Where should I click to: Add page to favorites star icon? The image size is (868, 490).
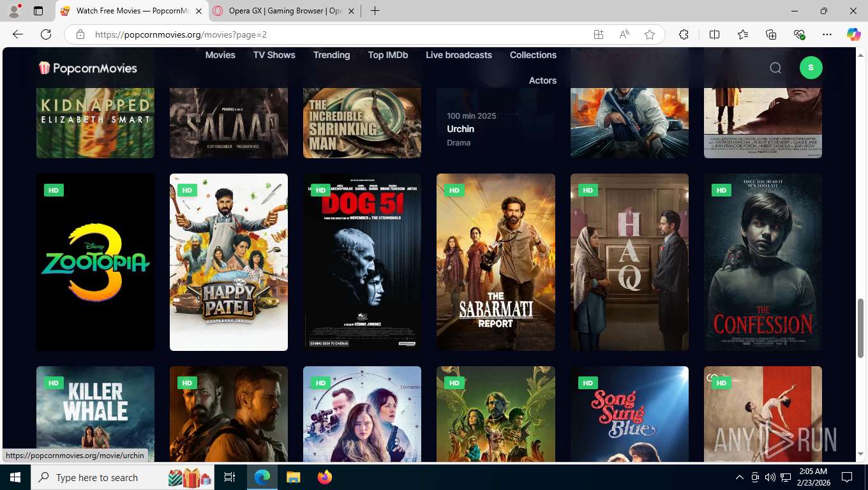pyautogui.click(x=650, y=34)
